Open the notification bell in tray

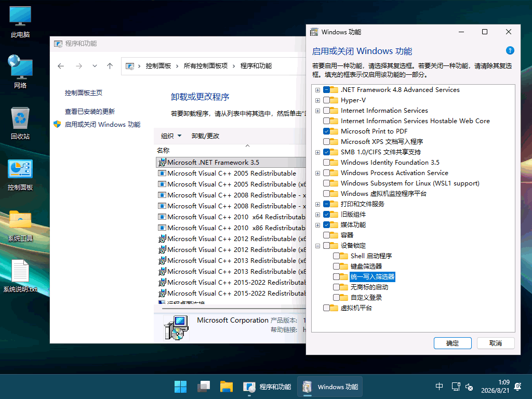click(518, 387)
